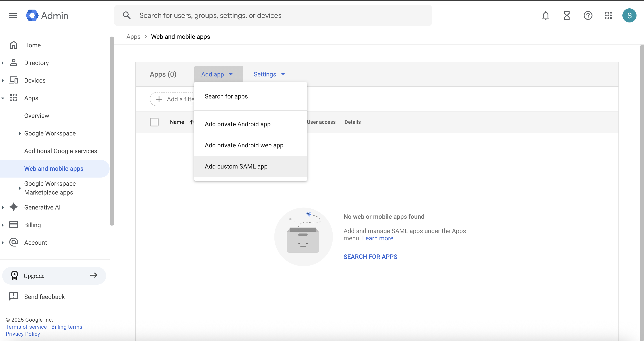Open the notifications bell
Viewport: 644px width, 341px height.
[546, 15]
